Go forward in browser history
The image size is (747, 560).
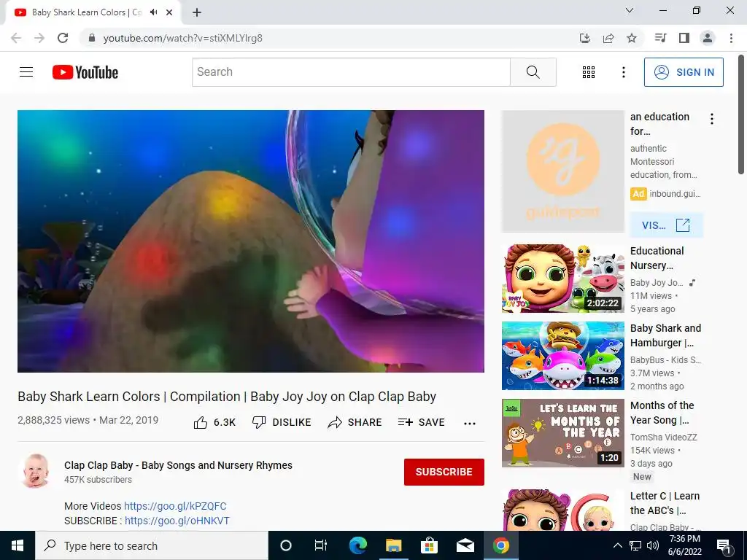click(39, 38)
